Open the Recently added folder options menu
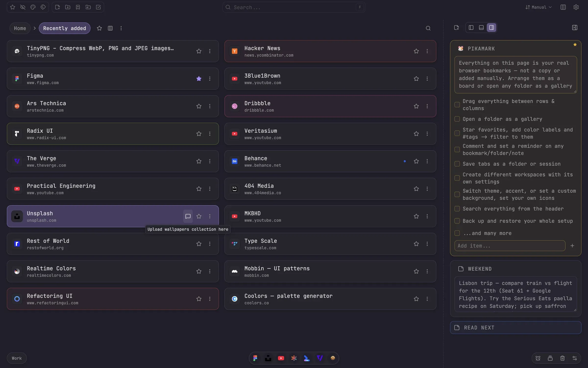This screenshot has height=368, width=588. click(121, 28)
